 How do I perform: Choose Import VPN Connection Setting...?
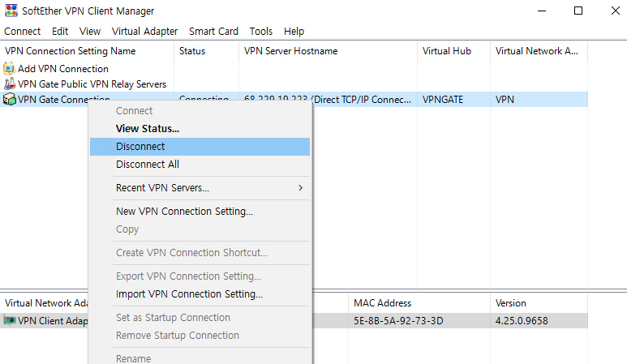200,294
